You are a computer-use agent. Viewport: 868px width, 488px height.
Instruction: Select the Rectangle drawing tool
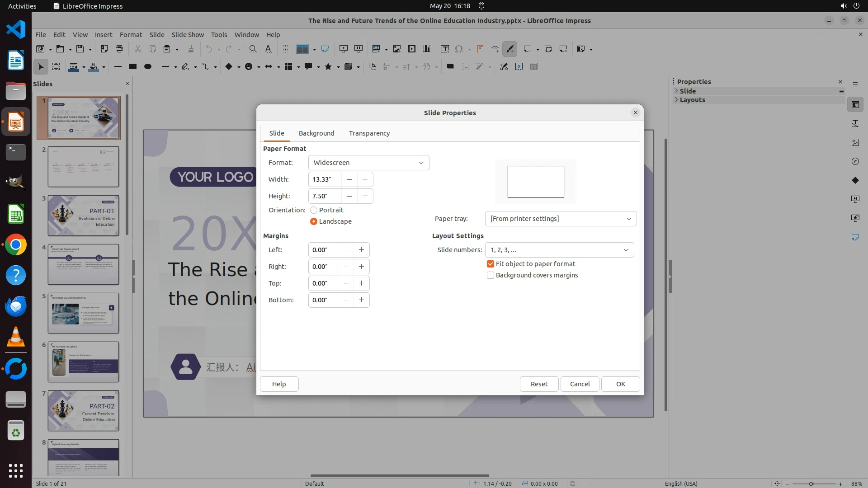132,67
